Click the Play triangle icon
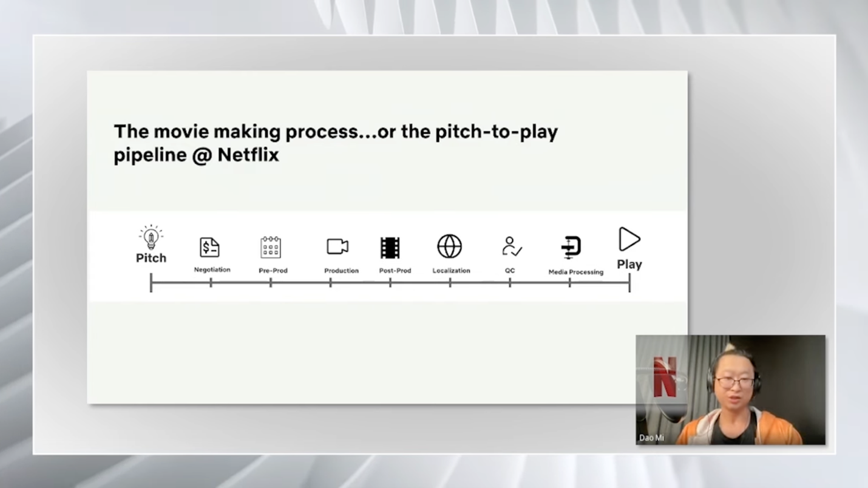868x488 pixels. (x=629, y=239)
